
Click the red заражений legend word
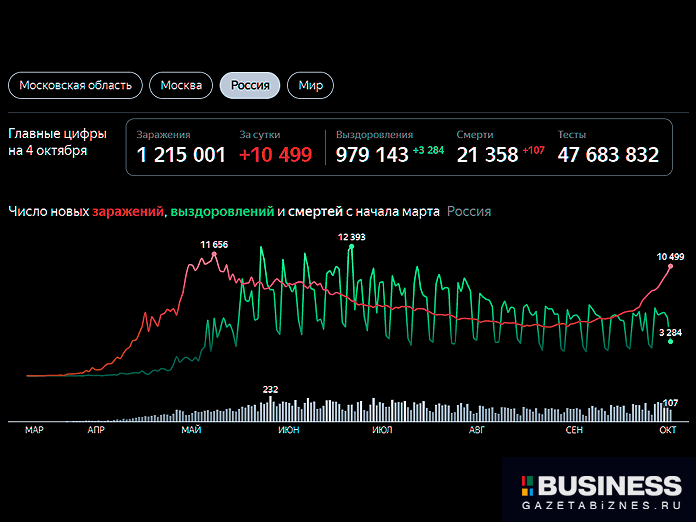click(129, 212)
